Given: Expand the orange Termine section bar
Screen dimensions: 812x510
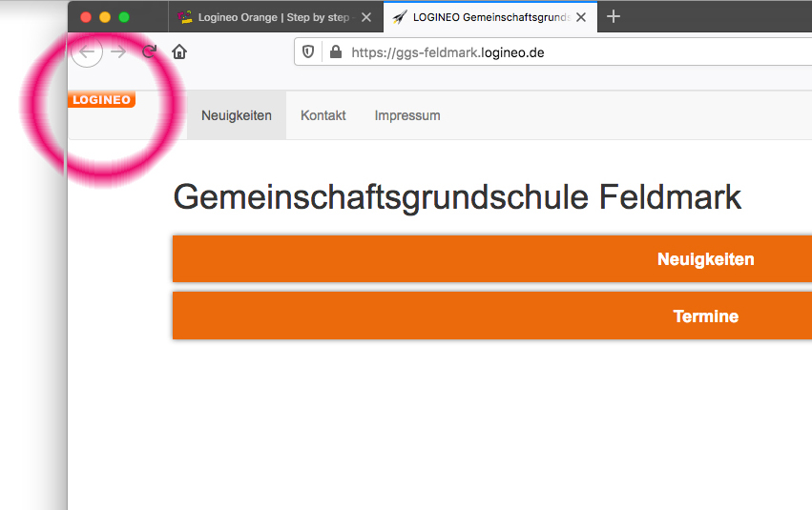Looking at the screenshot, I should [705, 316].
